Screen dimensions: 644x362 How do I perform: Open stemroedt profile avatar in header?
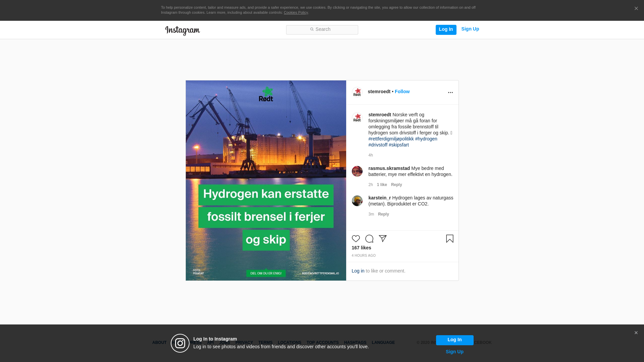tap(357, 92)
